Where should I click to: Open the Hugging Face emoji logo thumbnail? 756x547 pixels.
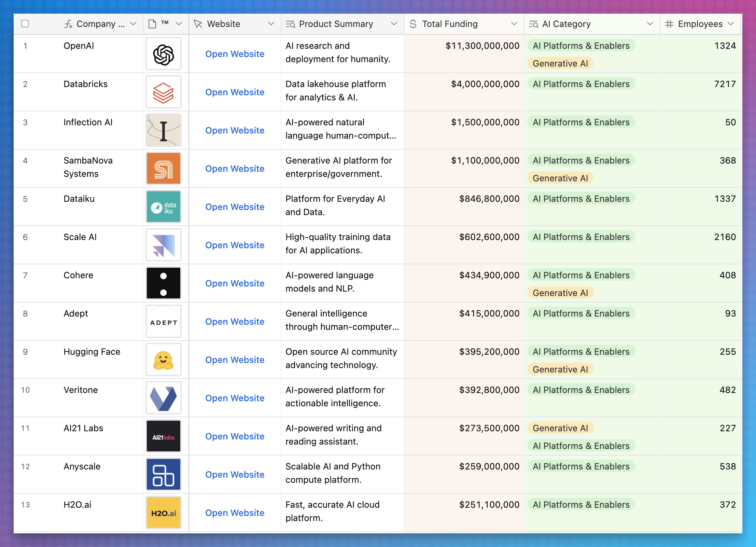pos(164,360)
